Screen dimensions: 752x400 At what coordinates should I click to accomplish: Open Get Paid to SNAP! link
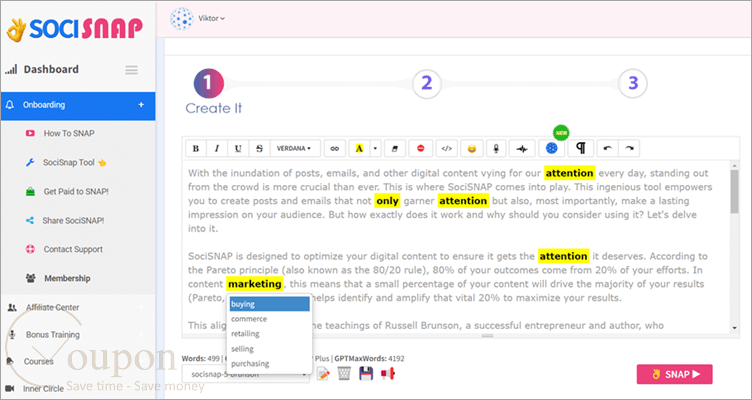(76, 191)
